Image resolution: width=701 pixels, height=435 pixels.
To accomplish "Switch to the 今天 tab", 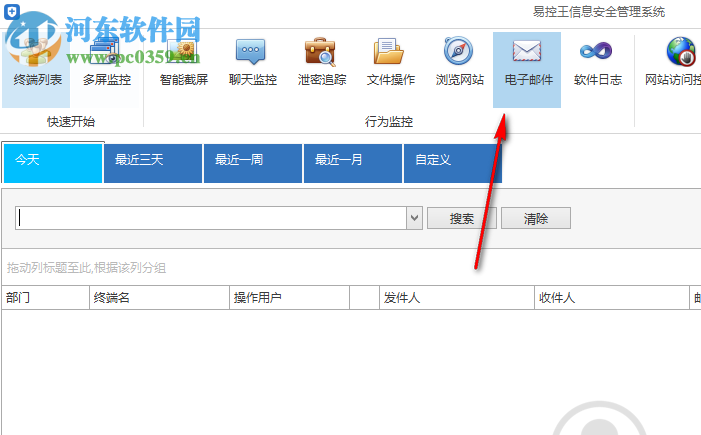I will (53, 163).
